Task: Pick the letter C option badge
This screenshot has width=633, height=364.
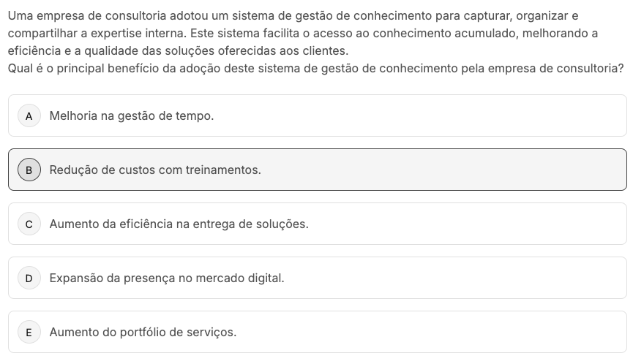Action: coord(29,224)
